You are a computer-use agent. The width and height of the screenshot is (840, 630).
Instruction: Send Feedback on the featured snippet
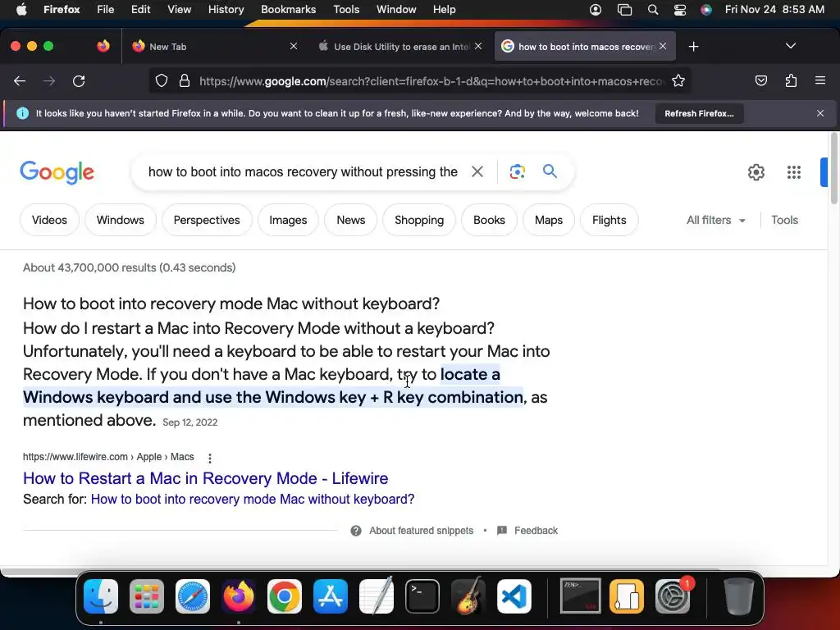tap(527, 531)
